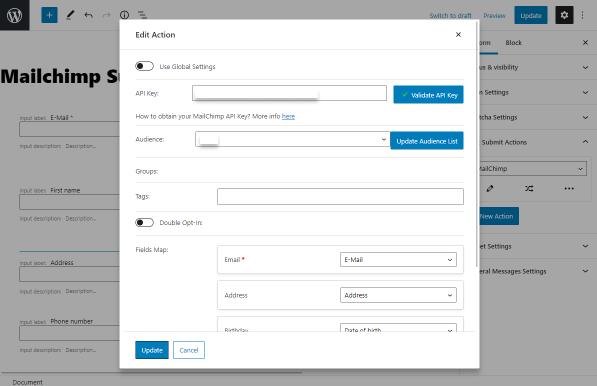Open the MailChimp API key 'here' link
This screenshot has width=597, height=386.
click(x=288, y=116)
